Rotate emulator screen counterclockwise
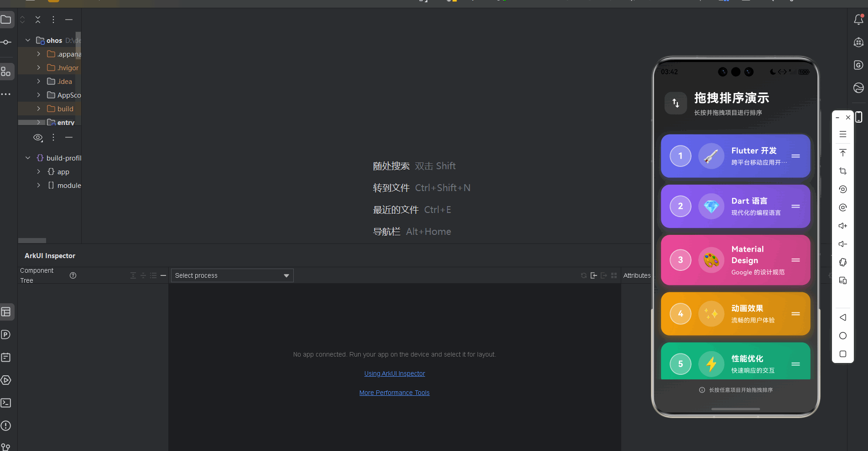The height and width of the screenshot is (451, 868). click(843, 189)
